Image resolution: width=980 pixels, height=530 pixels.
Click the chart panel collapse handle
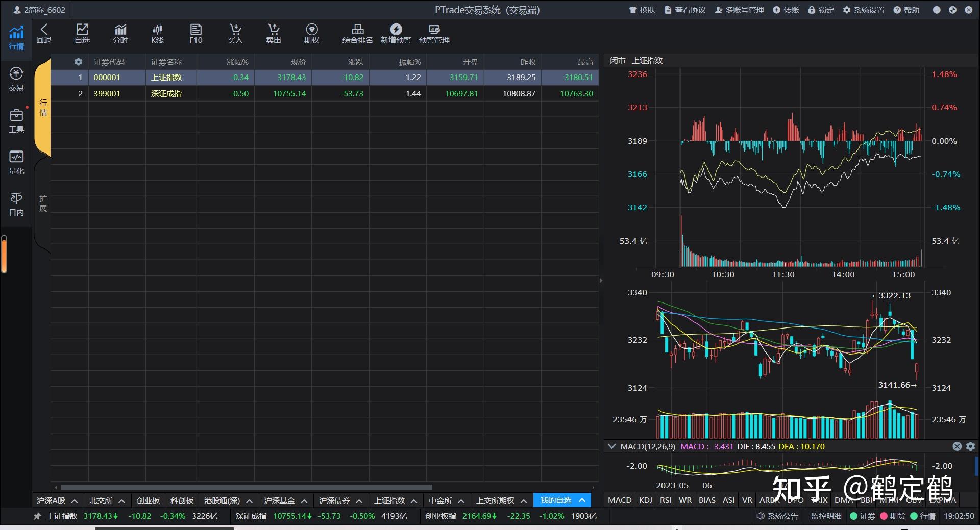pos(601,280)
